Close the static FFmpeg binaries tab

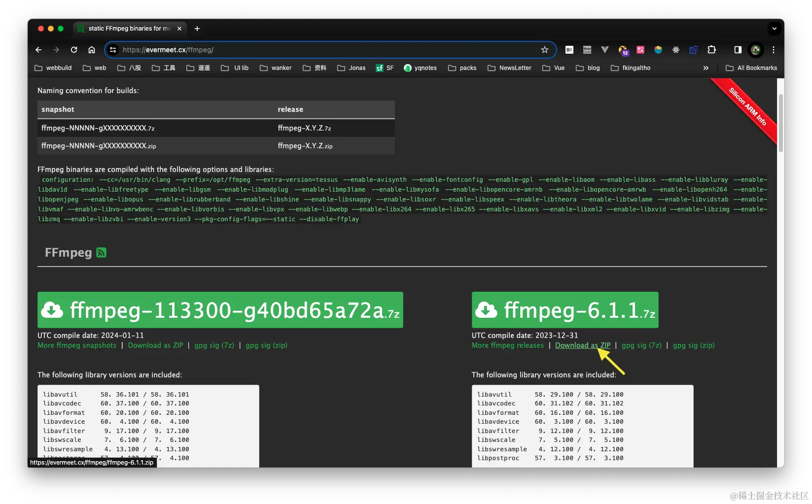(179, 29)
